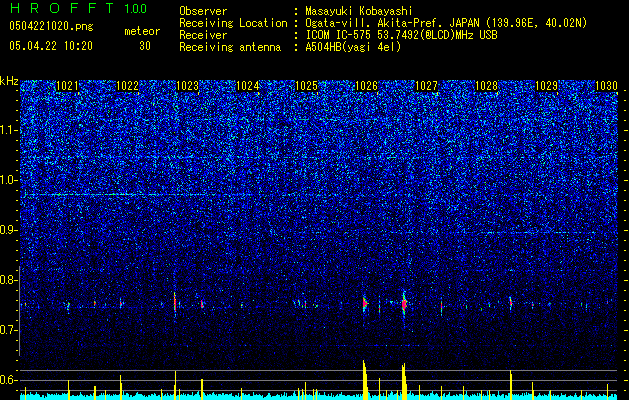Click the 1.0 frequency axis label

(x=9, y=180)
